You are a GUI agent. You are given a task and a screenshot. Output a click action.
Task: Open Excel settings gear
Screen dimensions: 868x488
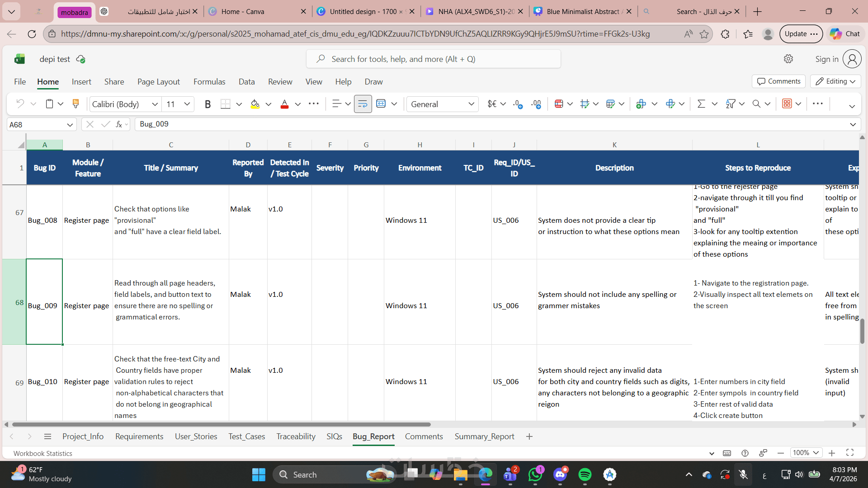click(x=788, y=59)
